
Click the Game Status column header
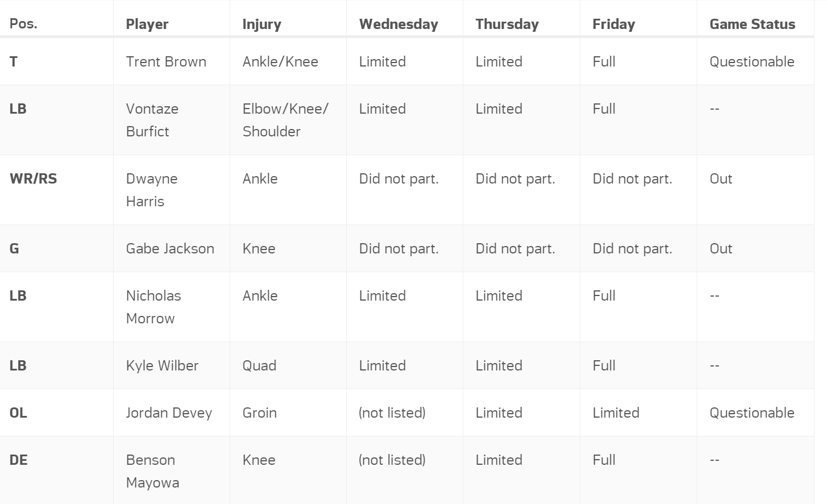click(x=752, y=24)
